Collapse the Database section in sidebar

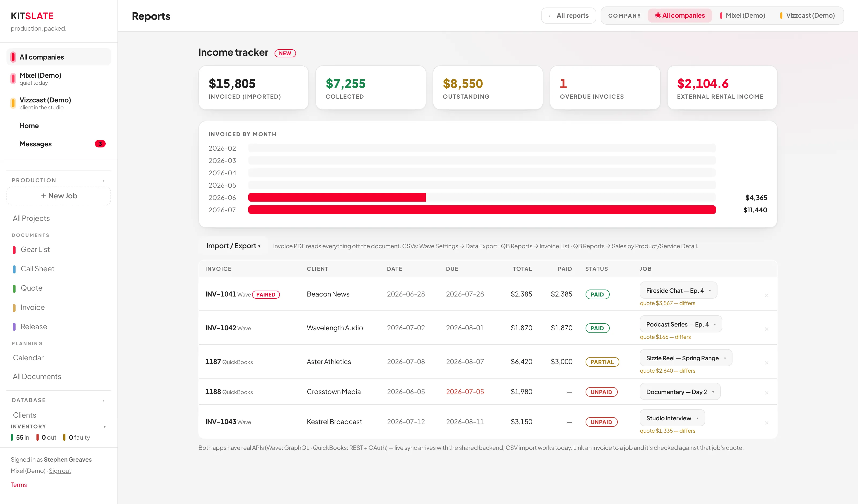tap(103, 401)
